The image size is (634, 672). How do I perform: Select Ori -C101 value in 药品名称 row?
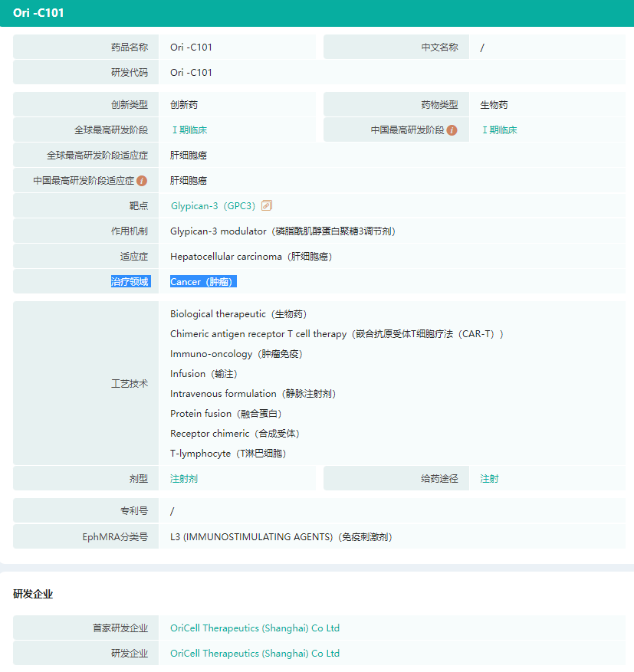pyautogui.click(x=191, y=48)
